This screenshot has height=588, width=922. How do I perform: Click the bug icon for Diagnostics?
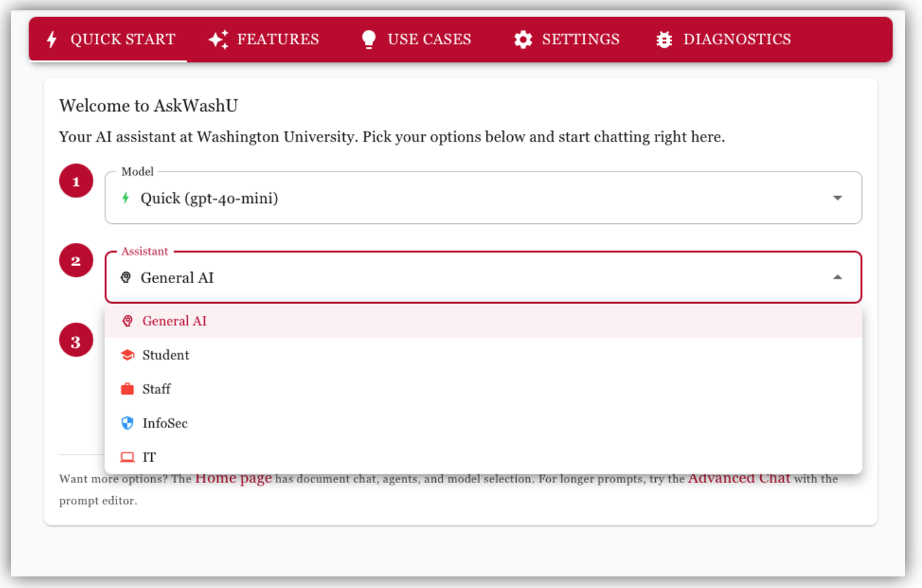point(664,39)
